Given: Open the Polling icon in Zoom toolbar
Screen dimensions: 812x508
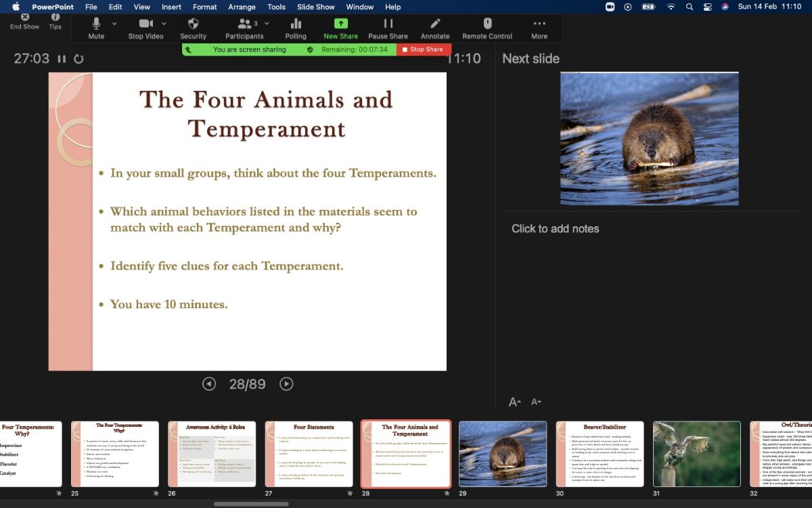Looking at the screenshot, I should [296, 24].
